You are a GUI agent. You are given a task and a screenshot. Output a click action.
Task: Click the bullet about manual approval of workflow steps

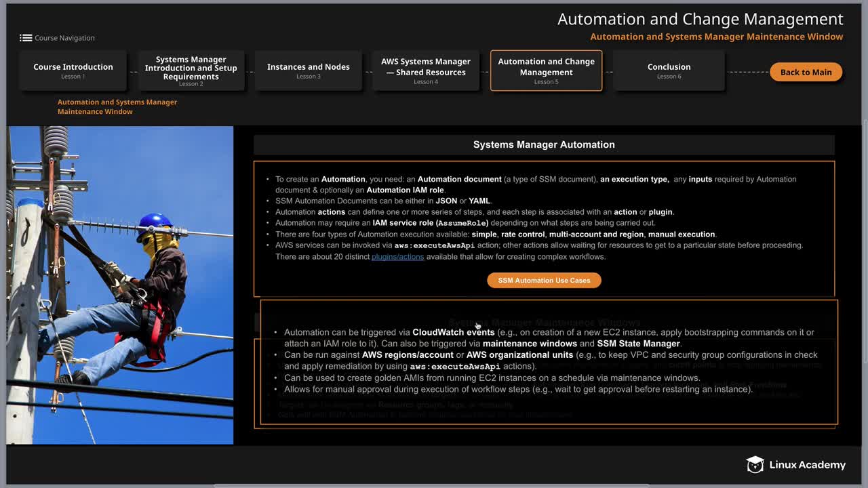tap(518, 389)
